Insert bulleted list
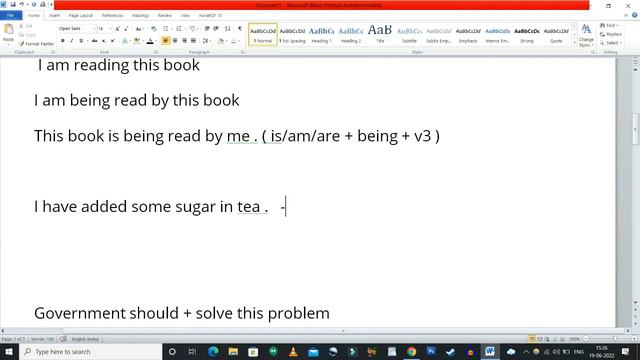 coord(166,29)
